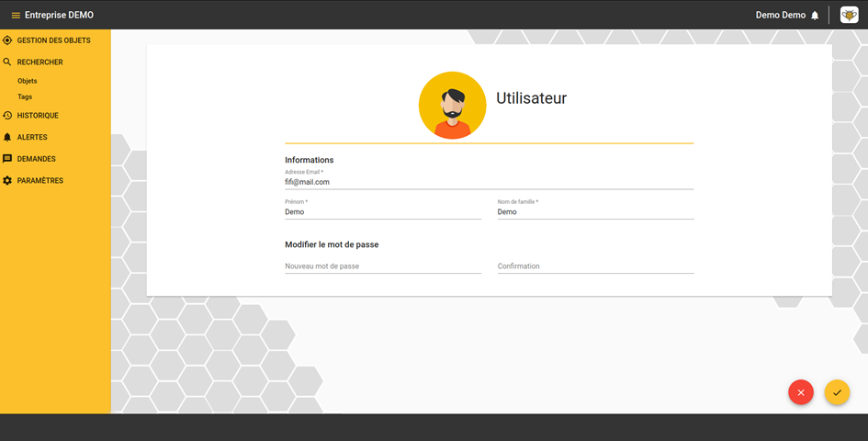Click the Alertes bell icon in sidebar
This screenshot has width=868, height=441.
(x=7, y=137)
